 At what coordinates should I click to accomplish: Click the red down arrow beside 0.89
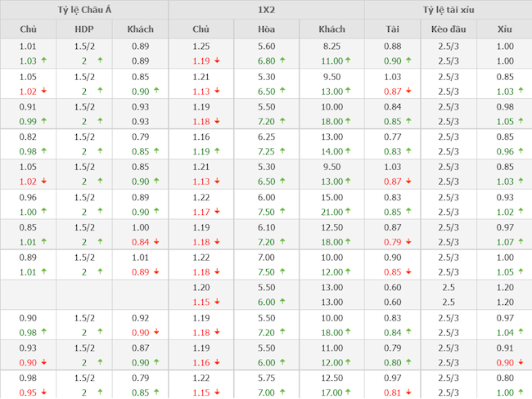[155, 272]
